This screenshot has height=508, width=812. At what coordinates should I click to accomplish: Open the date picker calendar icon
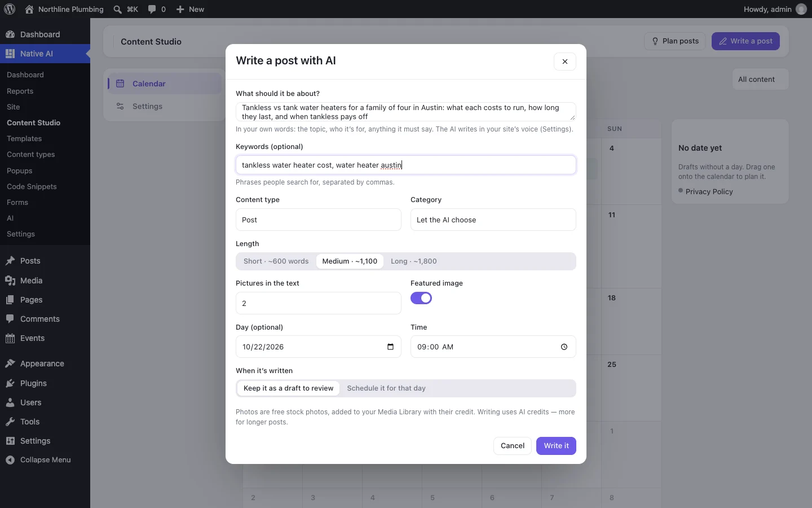point(390,347)
